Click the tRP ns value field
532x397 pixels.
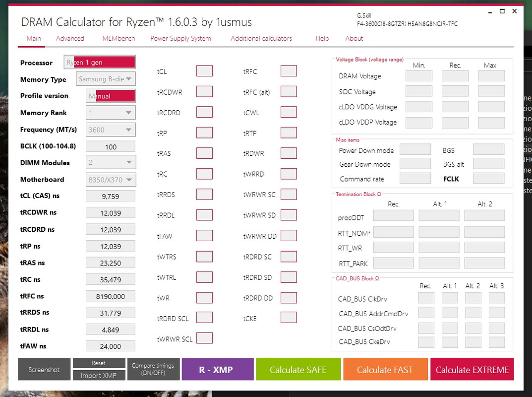[111, 246]
